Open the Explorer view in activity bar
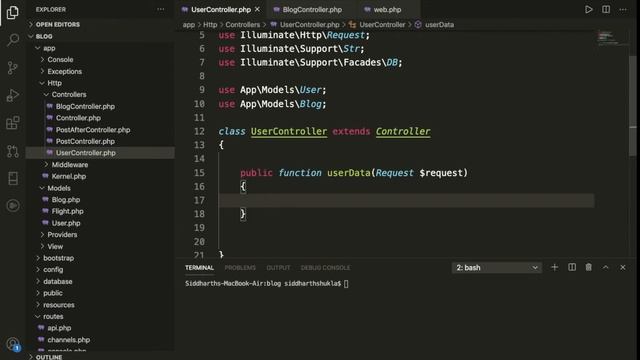The width and height of the screenshot is (640, 360). 13,13
